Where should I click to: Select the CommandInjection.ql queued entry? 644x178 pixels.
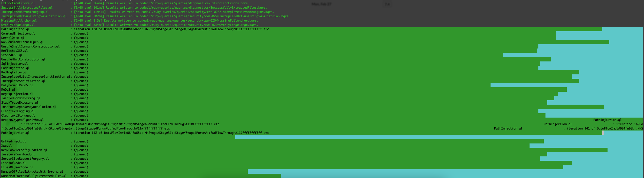(x=45, y=34)
